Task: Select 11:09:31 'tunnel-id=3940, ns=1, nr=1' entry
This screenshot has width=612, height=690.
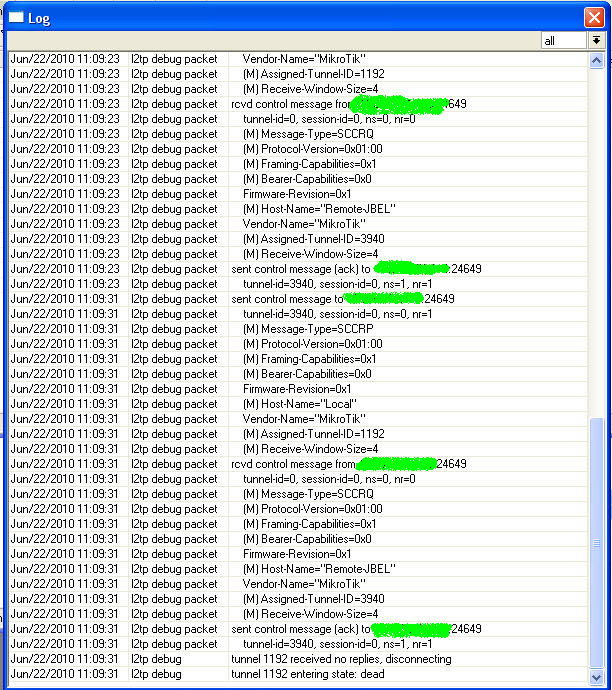Action: pyautogui.click(x=298, y=644)
